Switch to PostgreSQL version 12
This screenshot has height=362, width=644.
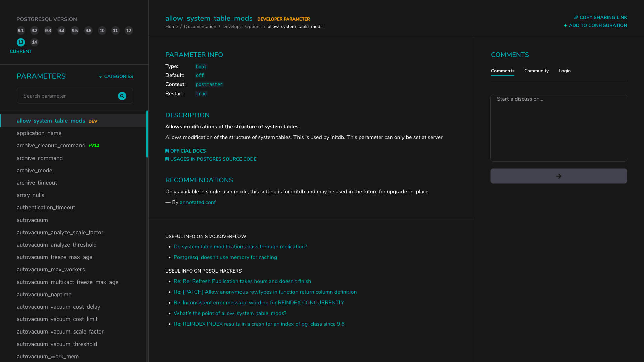[x=129, y=31]
